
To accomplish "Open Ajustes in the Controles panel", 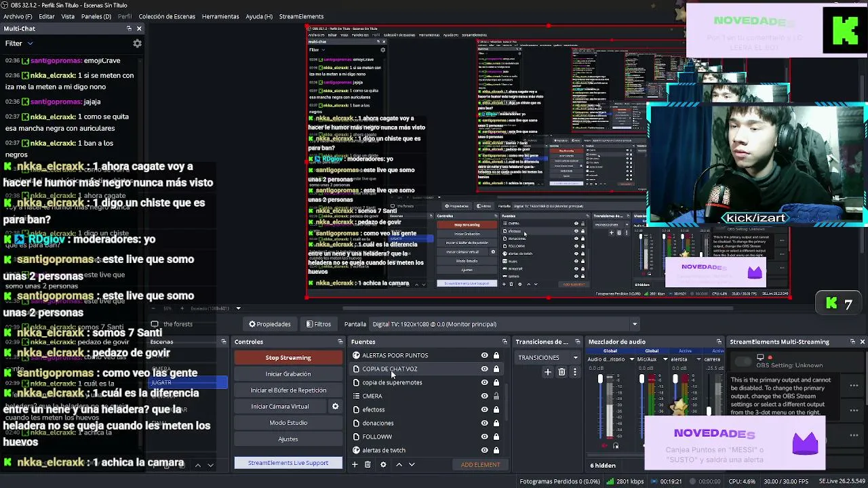I will (x=288, y=439).
